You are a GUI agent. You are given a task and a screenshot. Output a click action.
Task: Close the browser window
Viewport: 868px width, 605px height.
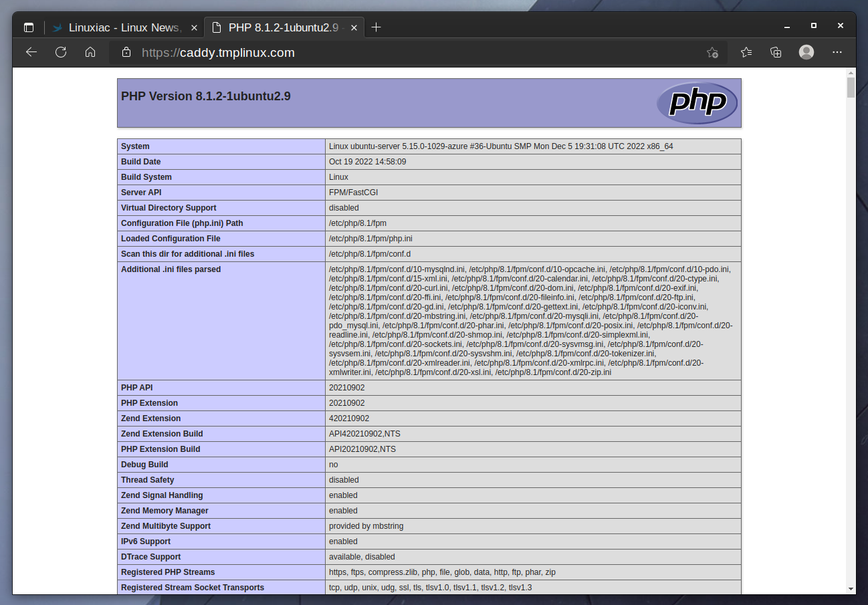click(841, 25)
